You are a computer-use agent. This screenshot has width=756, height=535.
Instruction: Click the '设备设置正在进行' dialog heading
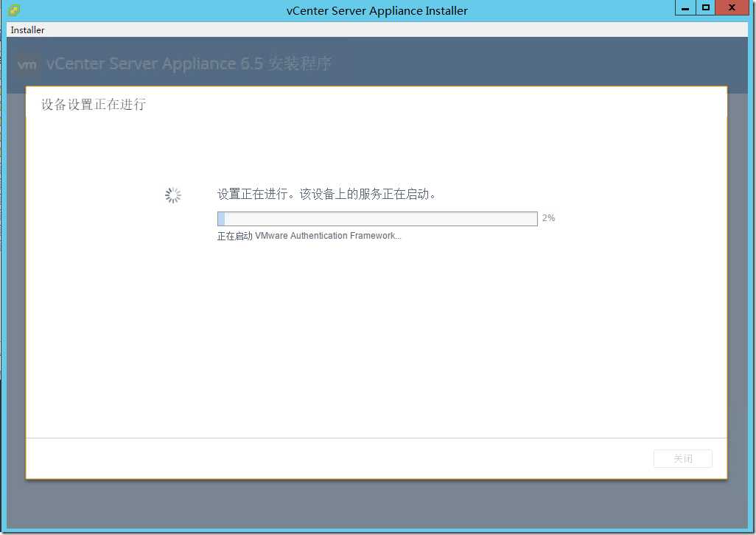point(93,104)
